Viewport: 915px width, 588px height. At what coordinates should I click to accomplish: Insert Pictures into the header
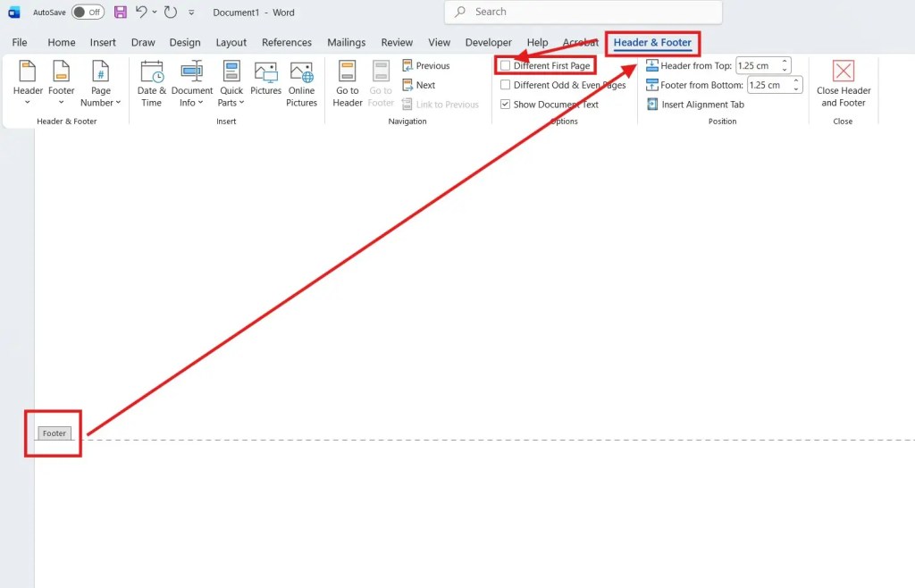pos(265,83)
